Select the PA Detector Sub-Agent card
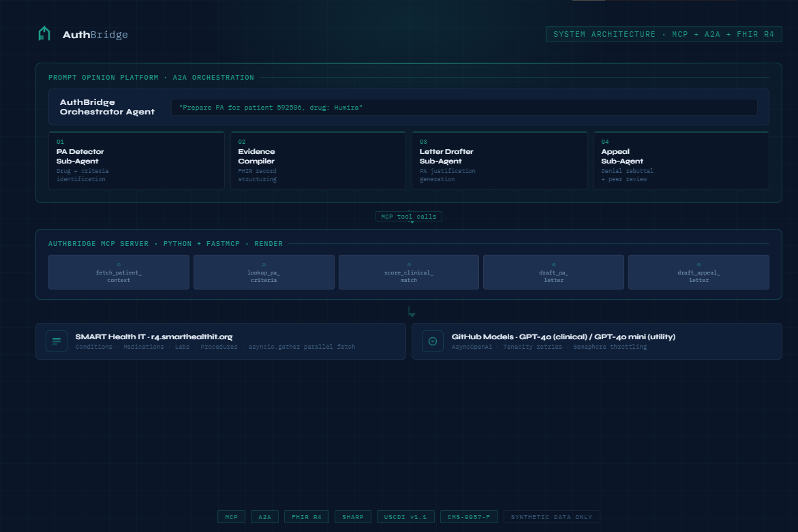 (x=136, y=161)
